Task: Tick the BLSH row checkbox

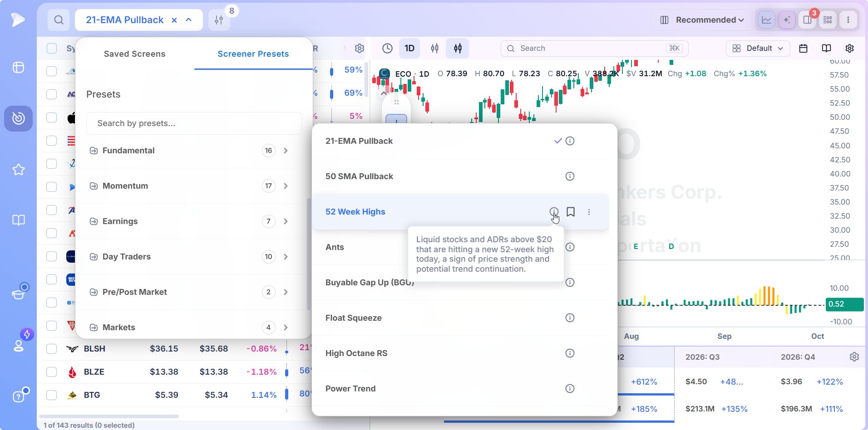Action: click(52, 349)
